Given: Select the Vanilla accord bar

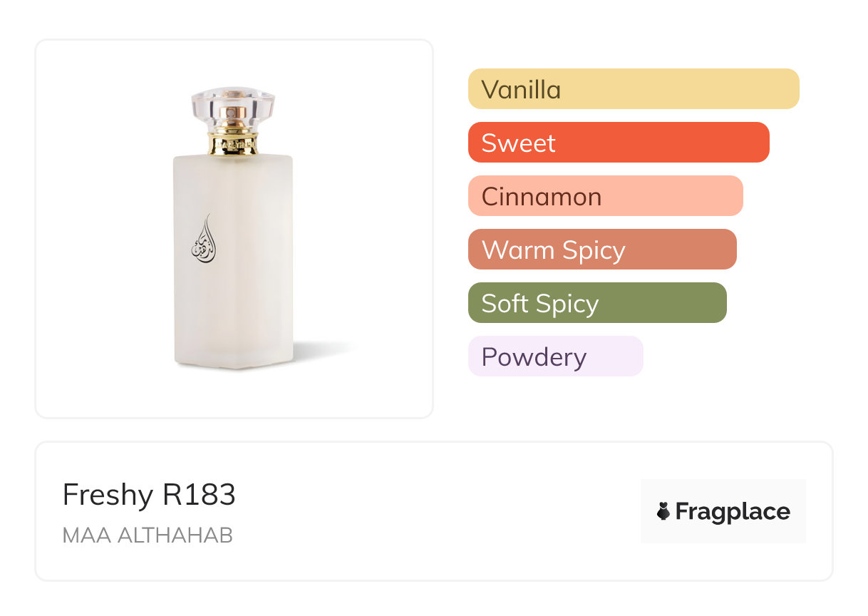Looking at the screenshot, I should pyautogui.click(x=633, y=89).
